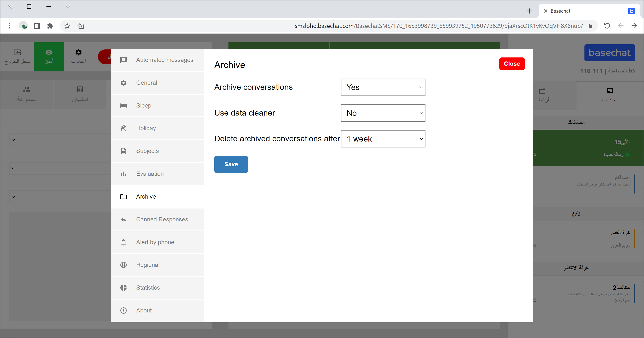Click the Alert by phone bell icon

click(x=124, y=243)
